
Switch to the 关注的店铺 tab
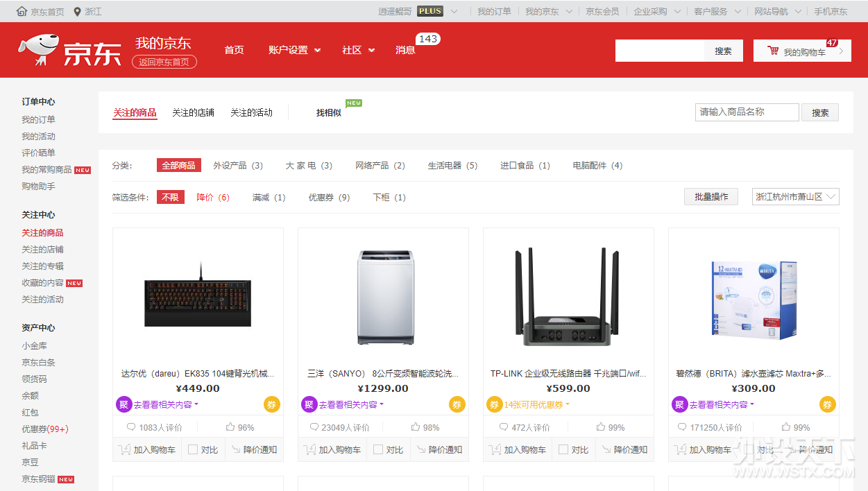pyautogui.click(x=193, y=112)
